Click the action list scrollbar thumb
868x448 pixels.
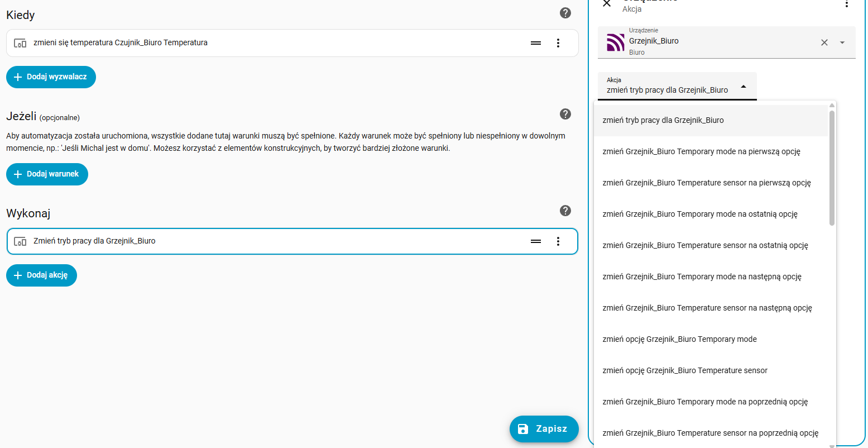coord(832,168)
